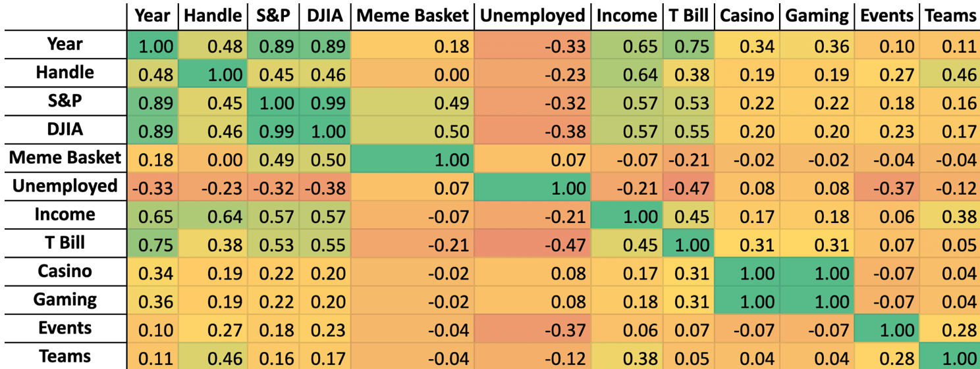Select the "Unemployed" row label

coord(65,186)
